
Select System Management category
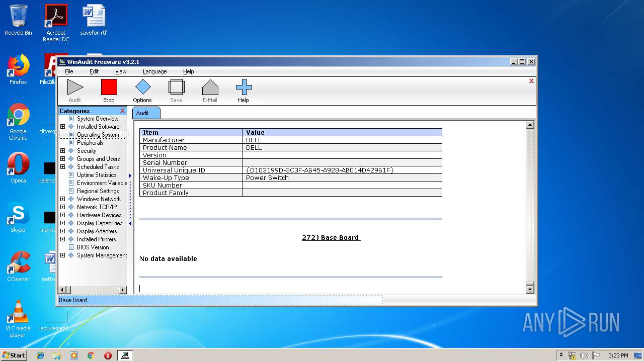[x=102, y=255]
